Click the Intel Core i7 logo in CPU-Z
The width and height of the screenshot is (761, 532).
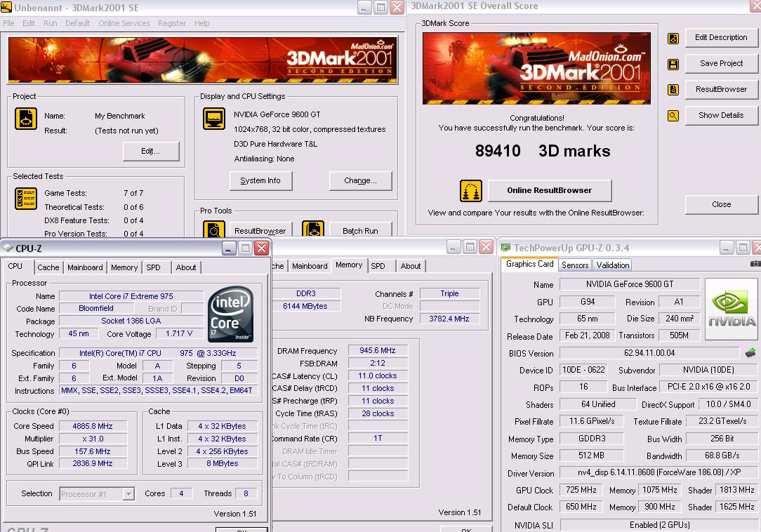[x=230, y=314]
